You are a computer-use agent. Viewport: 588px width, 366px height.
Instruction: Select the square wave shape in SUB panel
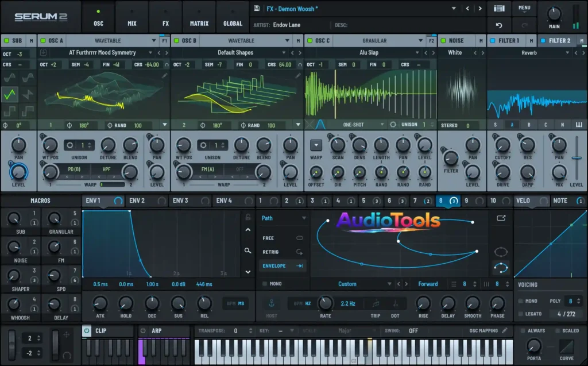point(8,110)
